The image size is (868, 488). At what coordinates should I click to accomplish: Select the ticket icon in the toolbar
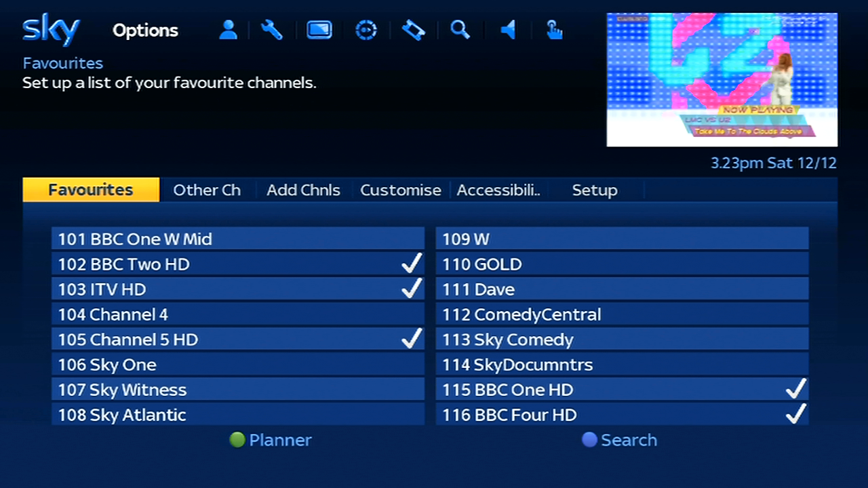coord(413,30)
